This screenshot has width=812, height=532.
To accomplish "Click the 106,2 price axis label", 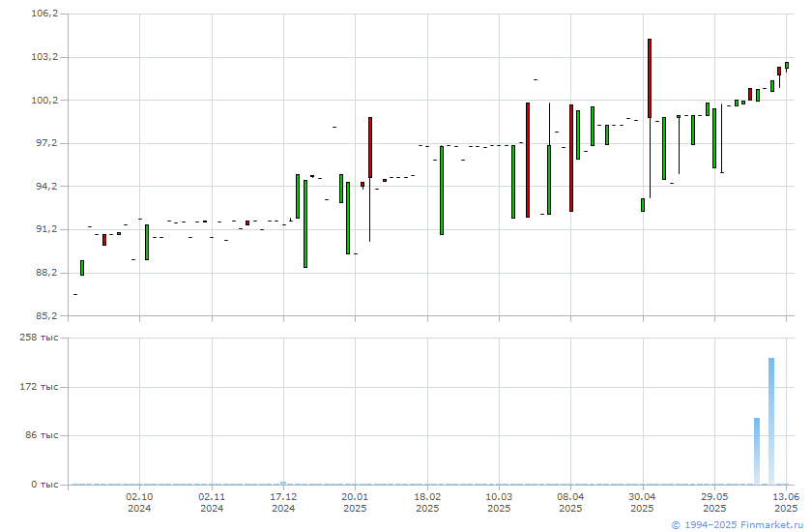I will (45, 14).
